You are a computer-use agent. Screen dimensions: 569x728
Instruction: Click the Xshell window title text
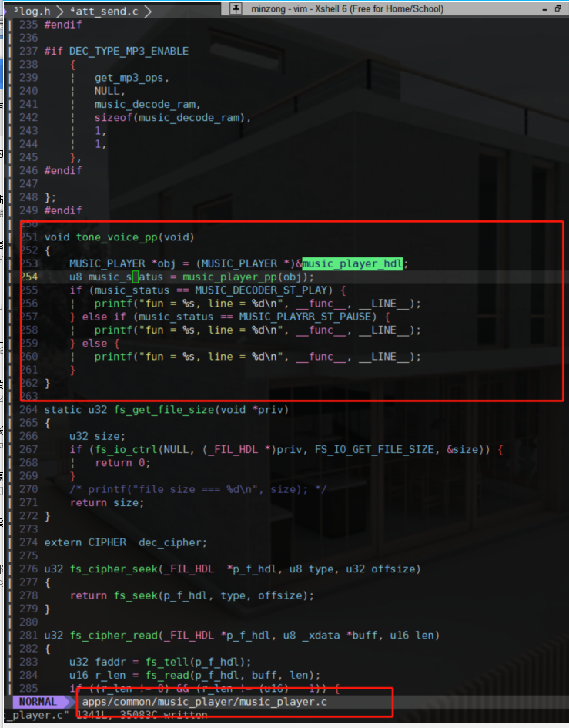click(347, 8)
